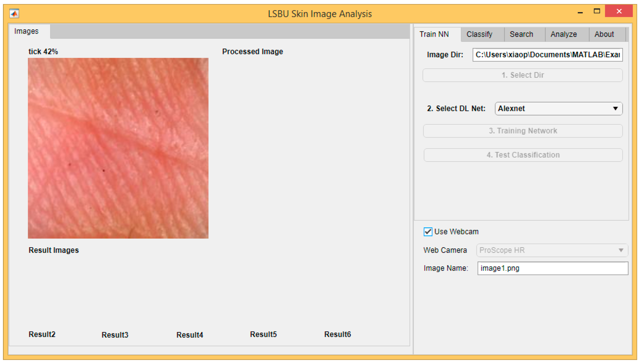Open the Search tab
The image size is (642, 364).
click(521, 34)
